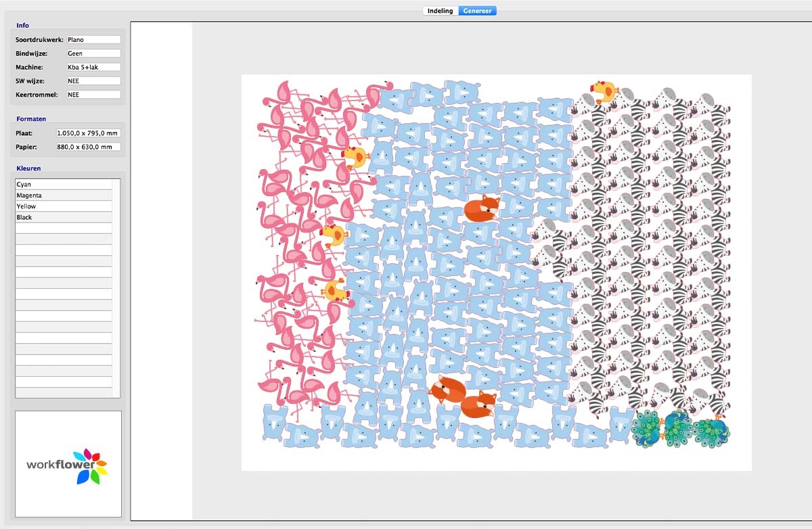Select the Genereer tab
This screenshot has height=529, width=812.
pos(477,11)
